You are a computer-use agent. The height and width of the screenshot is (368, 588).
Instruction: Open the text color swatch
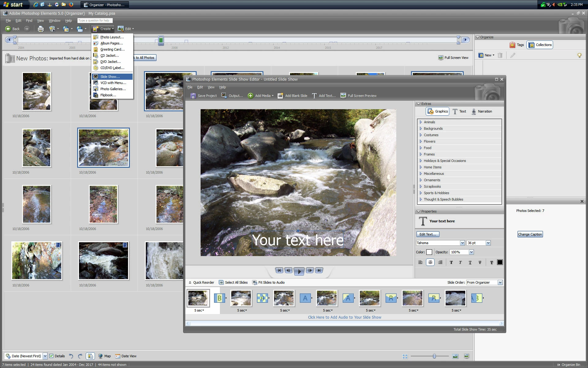point(429,252)
